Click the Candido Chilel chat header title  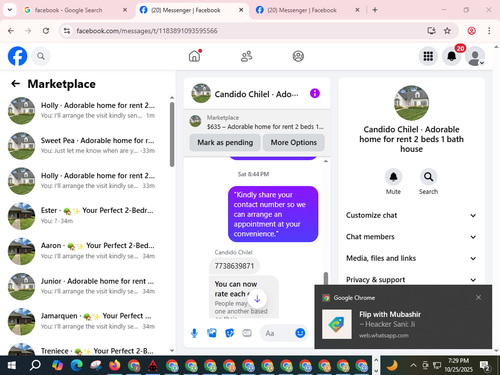[256, 94]
